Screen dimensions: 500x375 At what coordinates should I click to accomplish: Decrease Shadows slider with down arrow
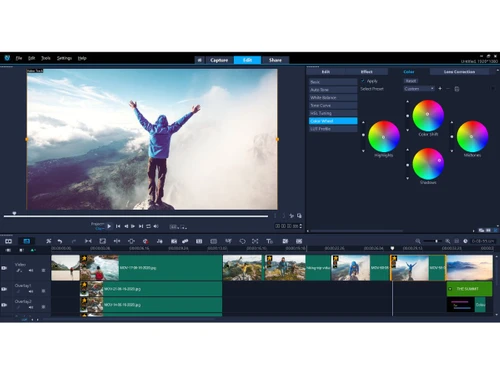407,178
